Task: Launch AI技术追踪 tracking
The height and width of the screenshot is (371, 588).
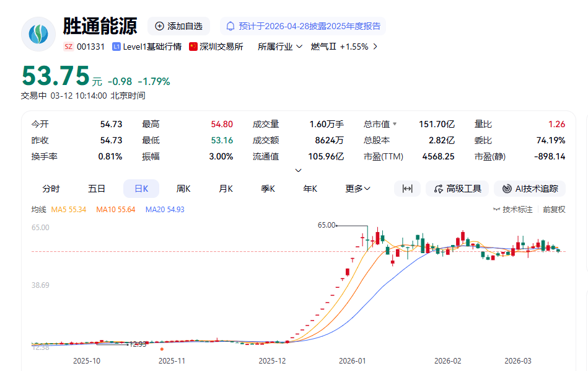Action: pos(530,189)
